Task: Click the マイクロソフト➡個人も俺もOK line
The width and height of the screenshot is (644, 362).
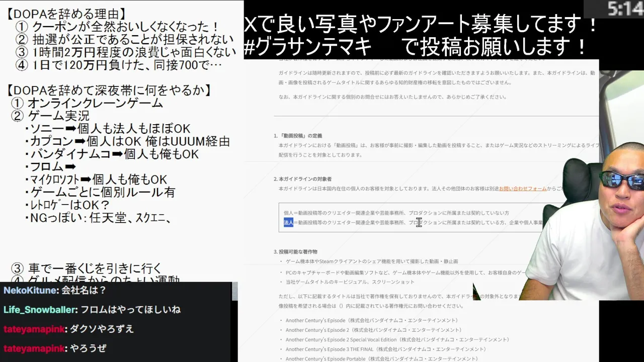Action: 96,179
